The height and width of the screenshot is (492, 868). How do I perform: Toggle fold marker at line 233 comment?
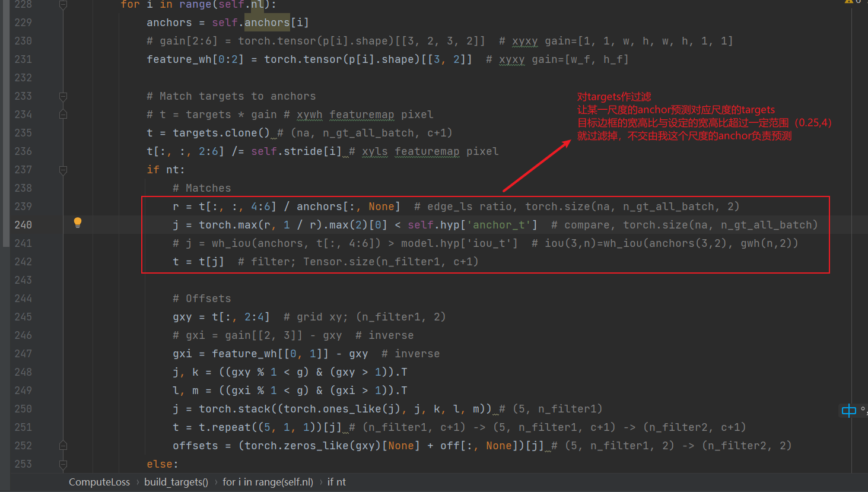[63, 96]
